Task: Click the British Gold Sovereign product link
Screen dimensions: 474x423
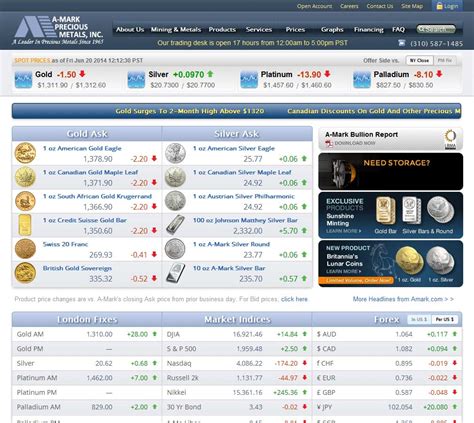Action: (77, 268)
